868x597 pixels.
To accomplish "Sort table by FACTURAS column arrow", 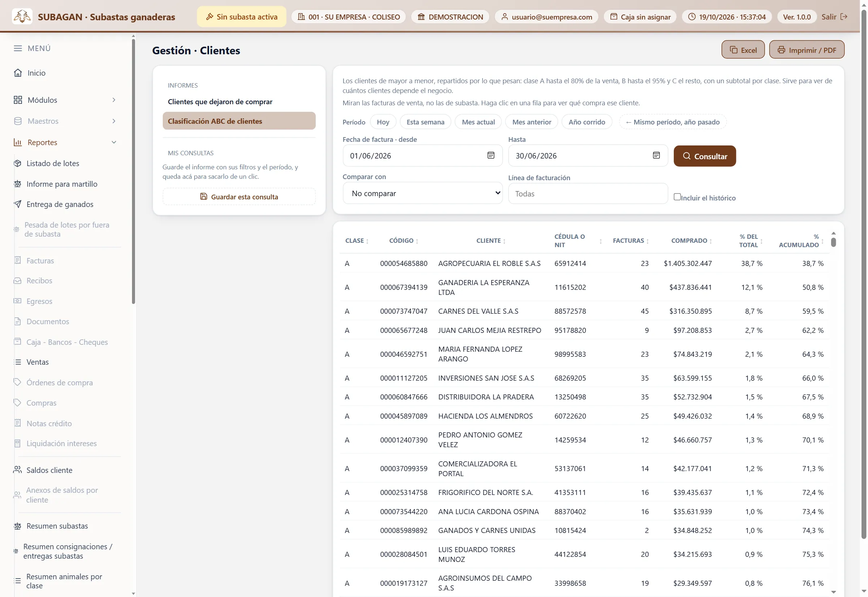I will 647,241.
